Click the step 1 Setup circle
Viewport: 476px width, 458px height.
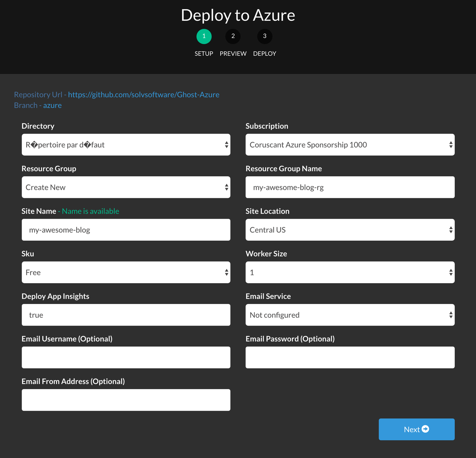(x=204, y=36)
